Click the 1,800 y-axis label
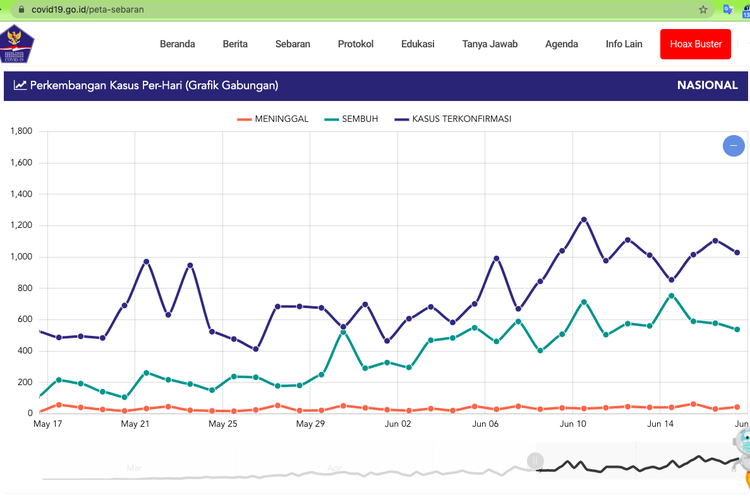The image size is (750, 500). pos(22,131)
